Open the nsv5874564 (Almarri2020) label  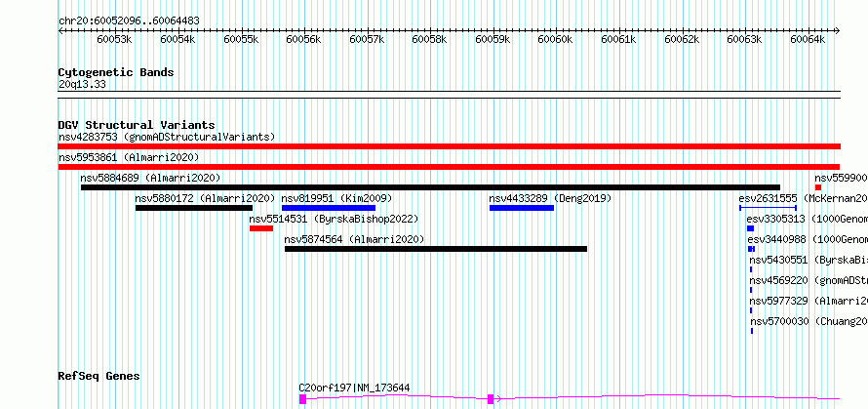click(354, 239)
